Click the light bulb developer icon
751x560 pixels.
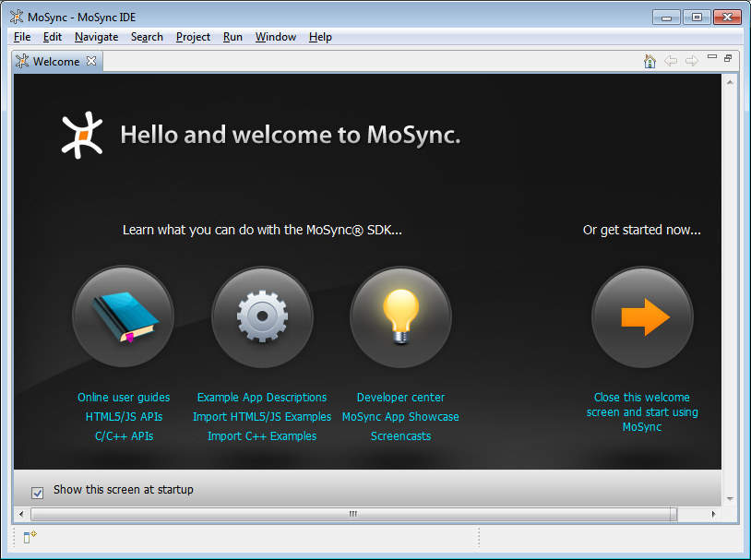pyautogui.click(x=401, y=316)
